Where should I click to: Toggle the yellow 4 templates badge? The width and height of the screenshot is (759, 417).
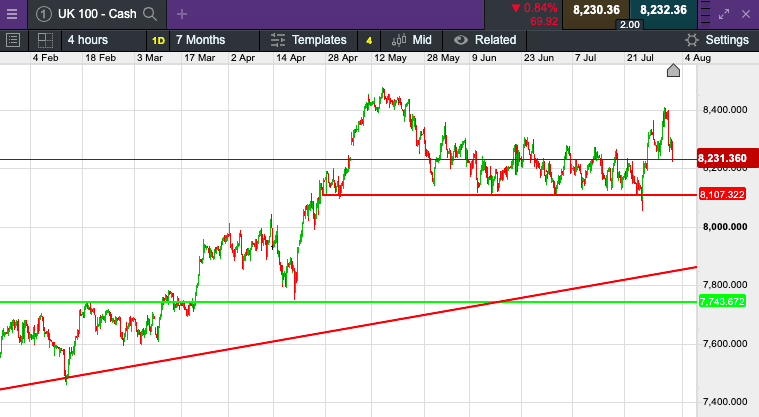pos(369,40)
